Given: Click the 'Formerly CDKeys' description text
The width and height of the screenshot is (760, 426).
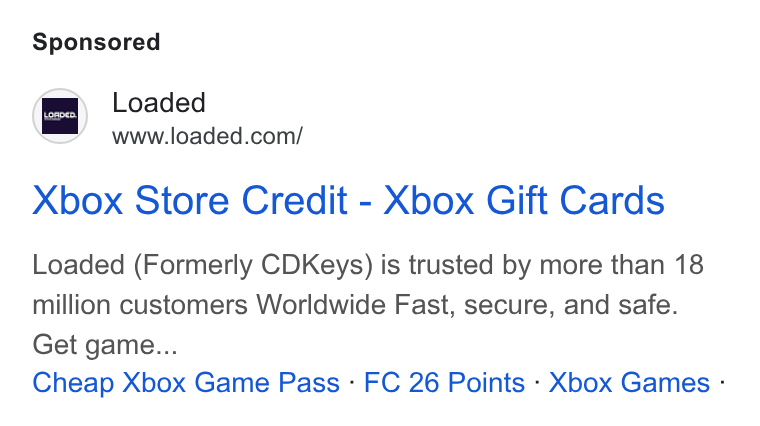Looking at the screenshot, I should click(253, 265).
